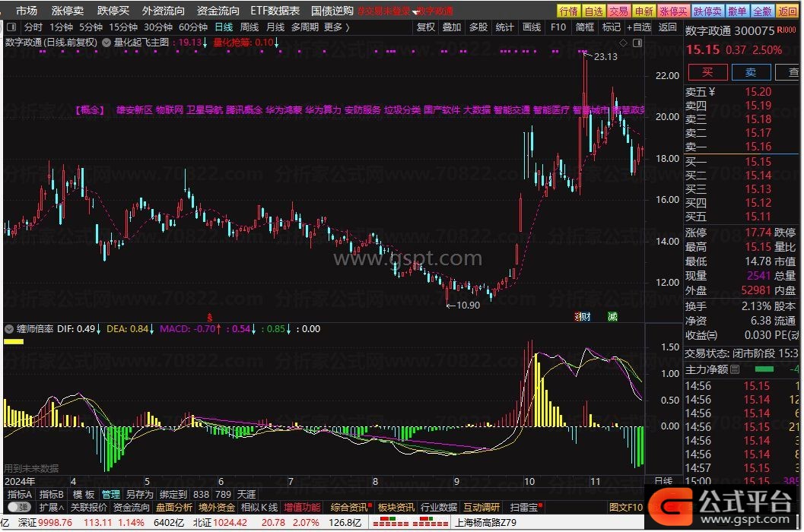Select the 画线 drawing tool
Image resolution: width=804 pixels, height=532 pixels.
tap(531, 27)
